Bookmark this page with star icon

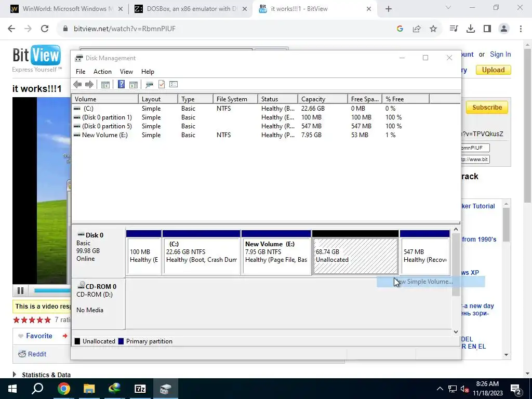pos(433,29)
